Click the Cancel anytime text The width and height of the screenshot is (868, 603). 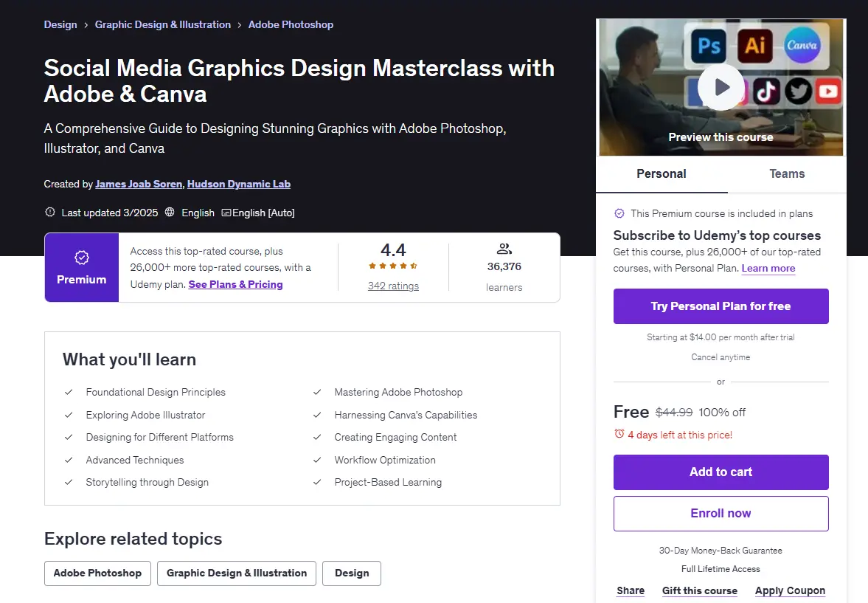pos(721,357)
